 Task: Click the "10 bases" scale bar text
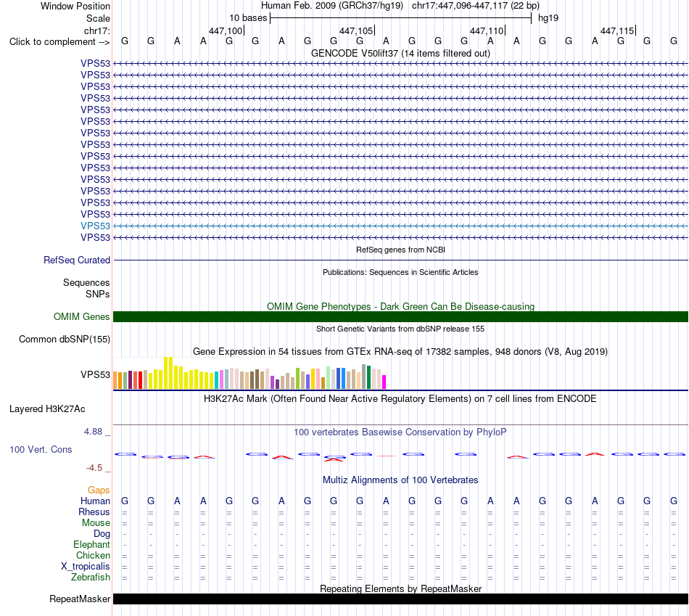click(x=248, y=18)
